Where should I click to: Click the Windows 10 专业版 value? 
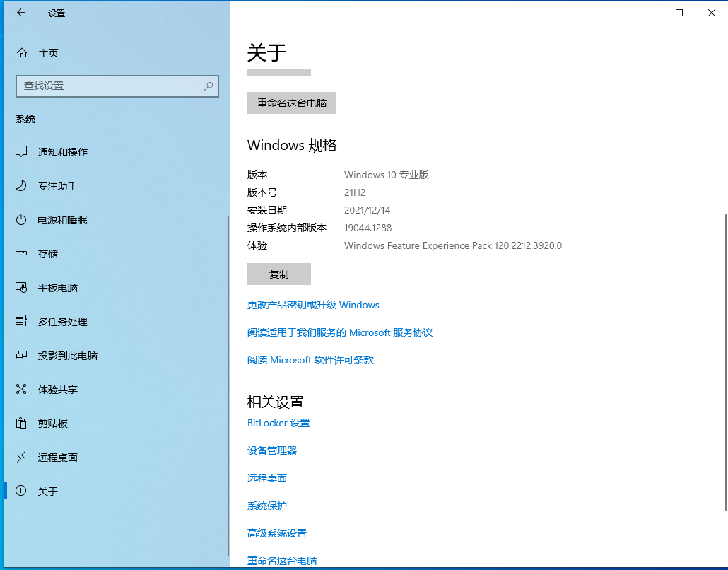[x=387, y=175]
